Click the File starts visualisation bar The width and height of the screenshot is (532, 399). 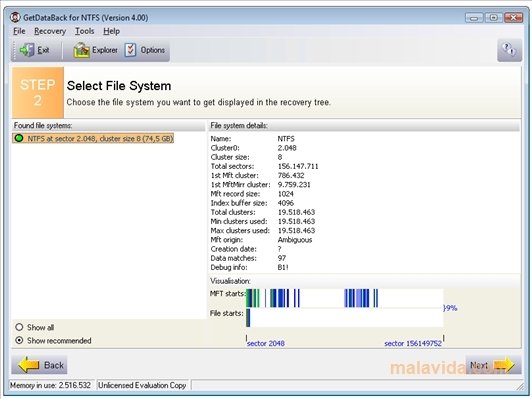(x=344, y=318)
